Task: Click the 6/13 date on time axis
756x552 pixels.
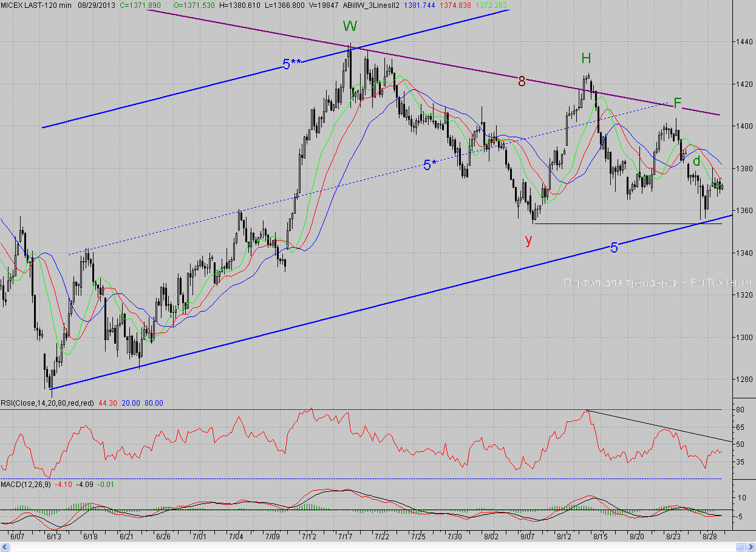Action: pos(54,537)
